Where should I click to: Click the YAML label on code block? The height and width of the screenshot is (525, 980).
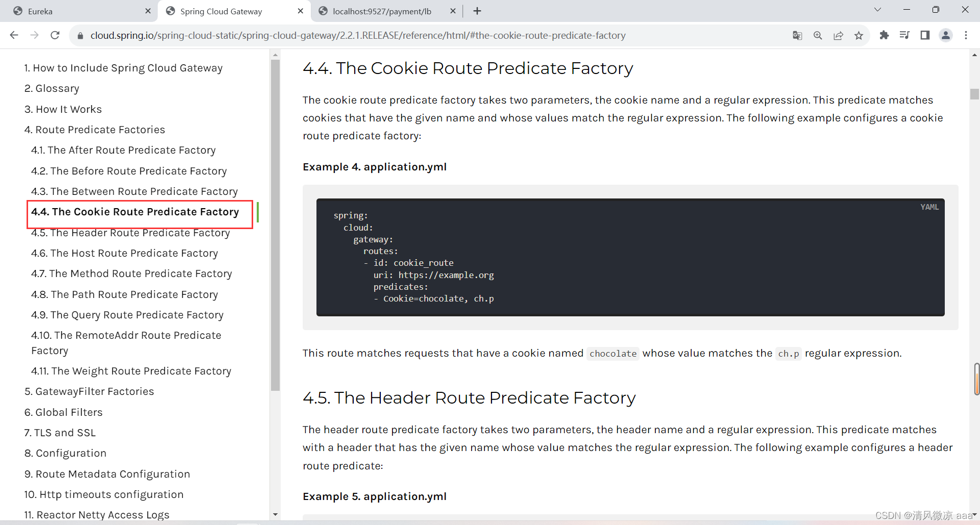tap(929, 207)
